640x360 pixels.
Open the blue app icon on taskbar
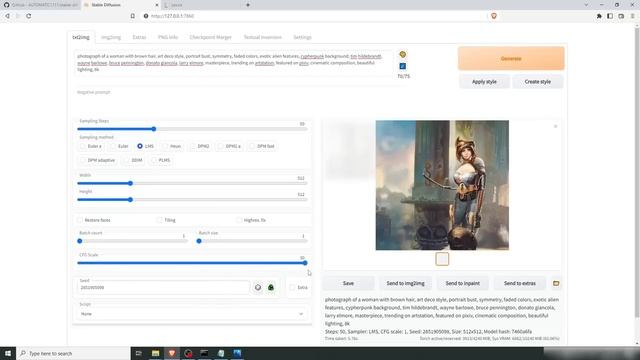tap(237, 353)
